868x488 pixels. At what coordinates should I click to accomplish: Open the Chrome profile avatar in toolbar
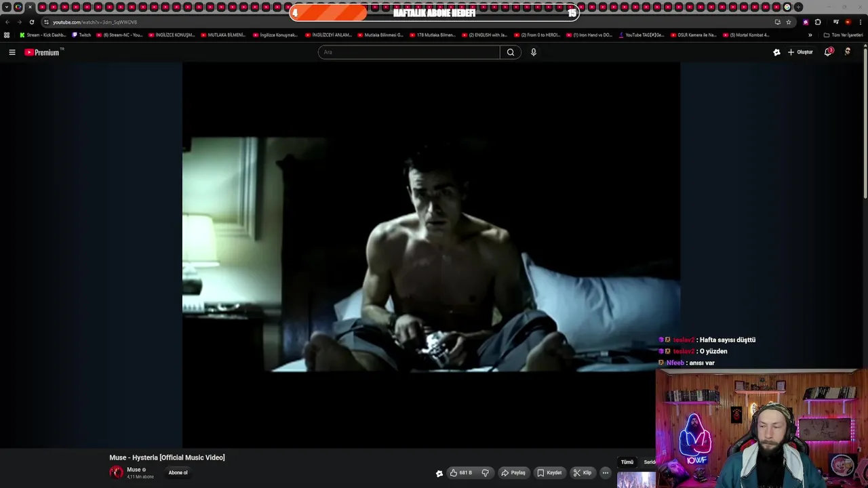tap(848, 22)
